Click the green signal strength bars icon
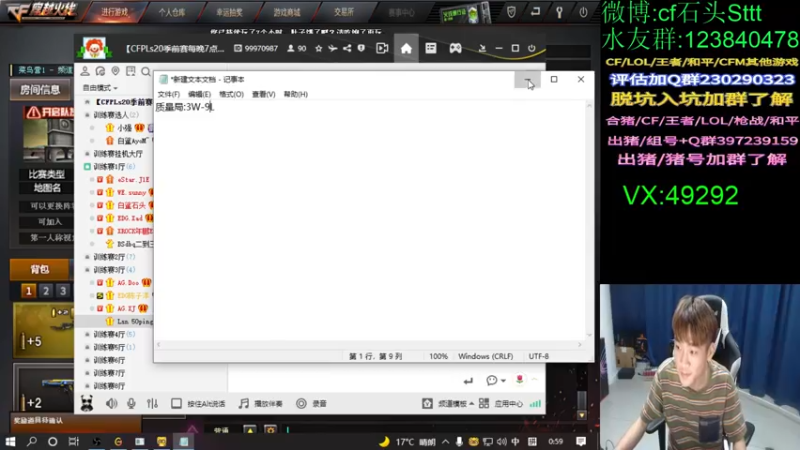800x450 pixels. point(535,404)
